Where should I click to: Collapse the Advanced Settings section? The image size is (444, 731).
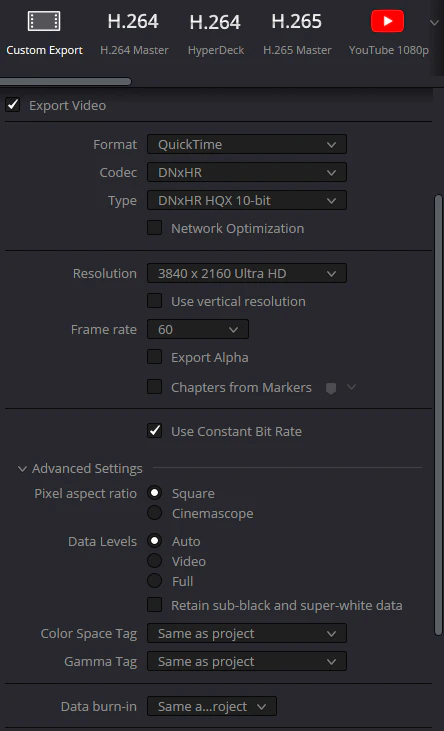tap(22, 469)
